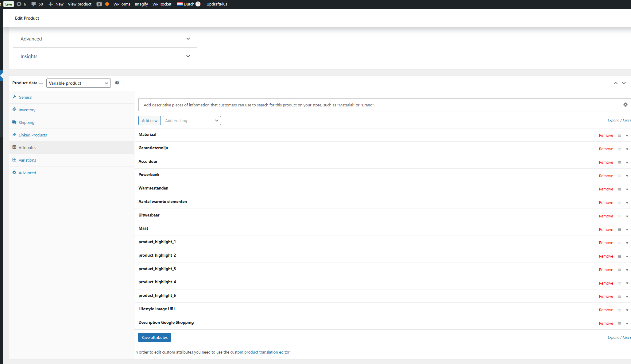Switch to the Variations tab
This screenshot has height=364, width=631.
[27, 160]
